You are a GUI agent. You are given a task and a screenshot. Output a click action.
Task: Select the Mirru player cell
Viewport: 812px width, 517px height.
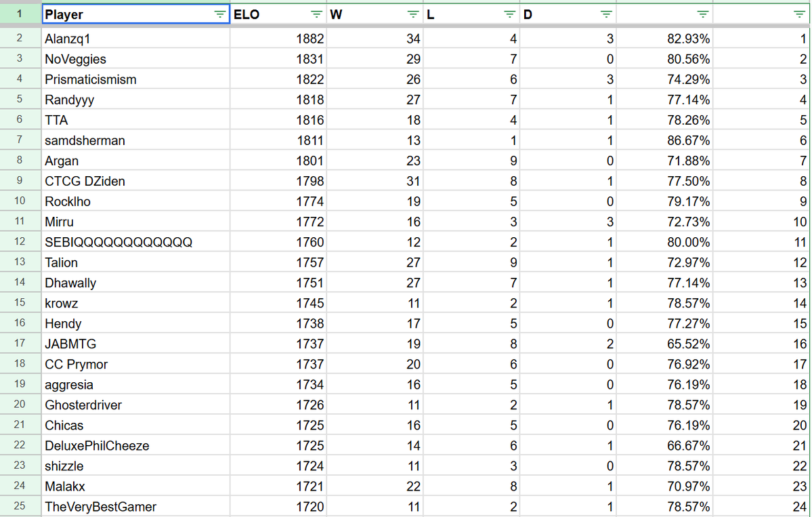tap(135, 222)
